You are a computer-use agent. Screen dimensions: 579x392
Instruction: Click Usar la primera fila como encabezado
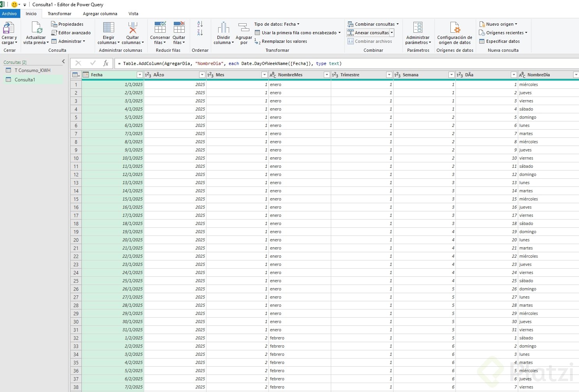pos(298,33)
